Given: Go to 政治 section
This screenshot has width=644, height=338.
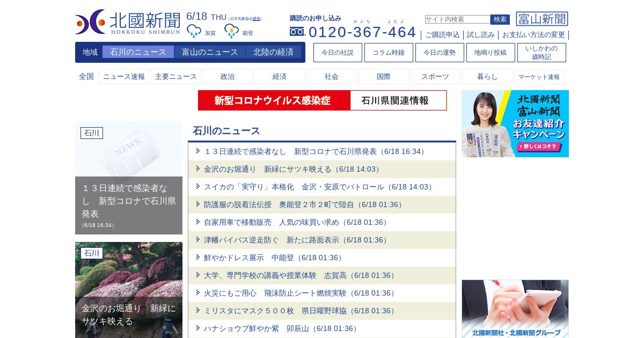Looking at the screenshot, I should point(228,77).
